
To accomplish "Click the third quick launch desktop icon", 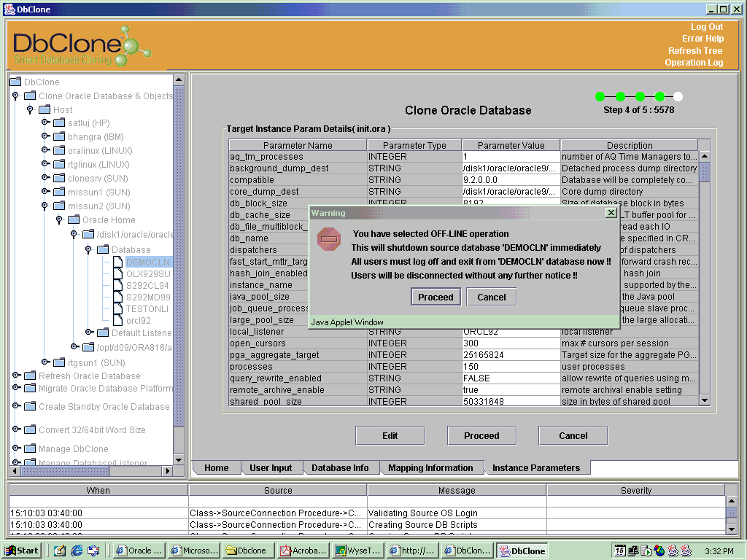I will [93, 551].
